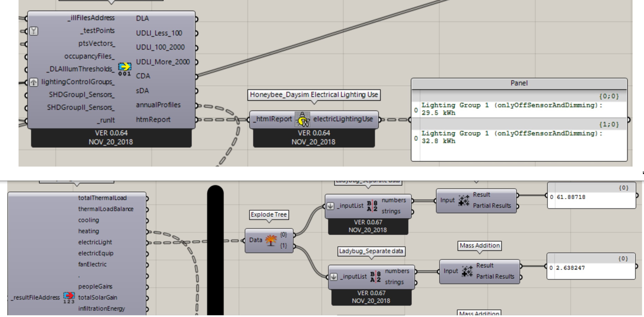The height and width of the screenshot is (317, 644).
Task: Click the electricLightingUse output
Action: (343, 119)
